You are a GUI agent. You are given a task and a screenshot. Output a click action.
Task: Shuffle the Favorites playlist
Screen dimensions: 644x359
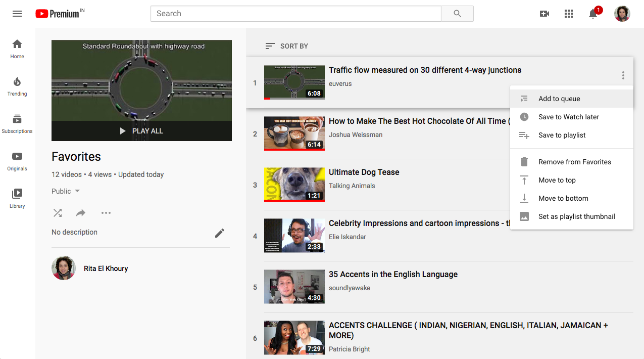pyautogui.click(x=58, y=213)
